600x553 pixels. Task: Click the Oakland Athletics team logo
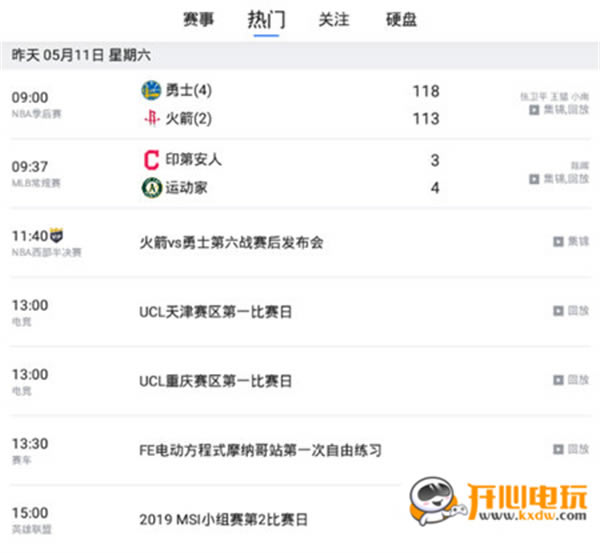pos(152,188)
